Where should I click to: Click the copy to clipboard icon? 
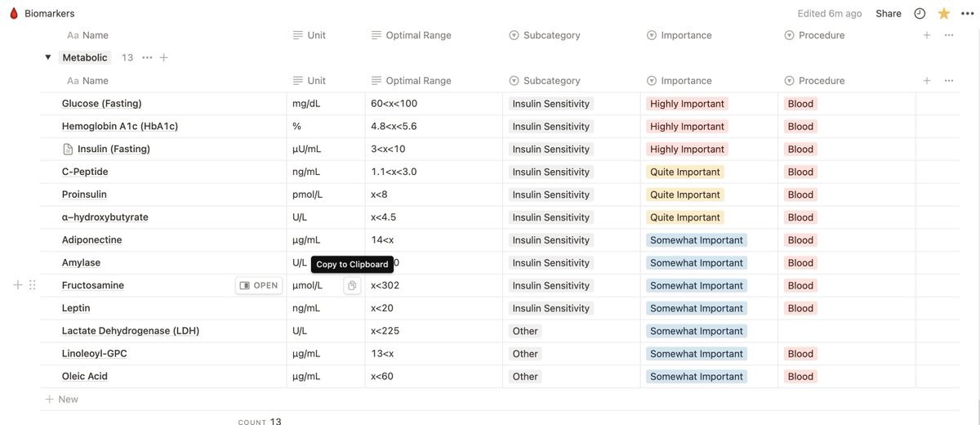[x=352, y=285]
